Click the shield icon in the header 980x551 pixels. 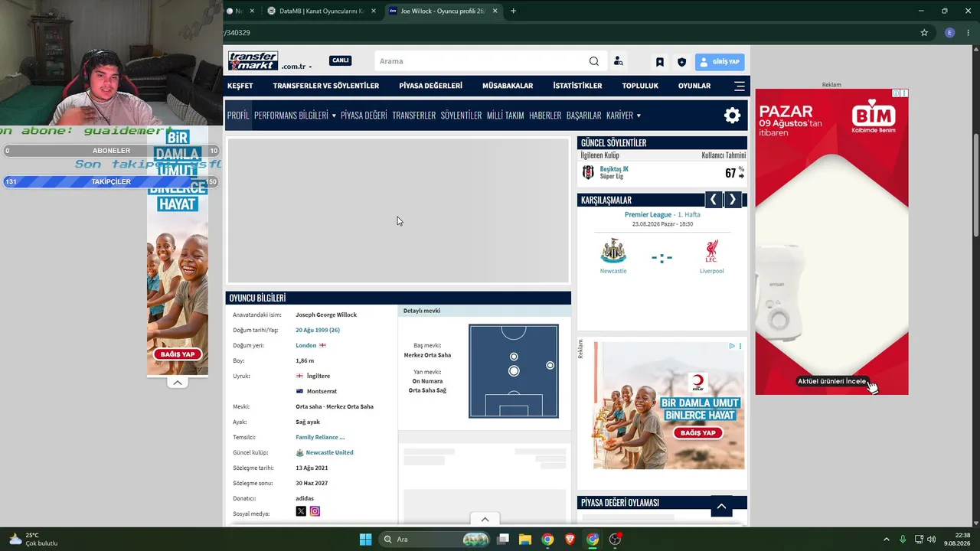[681, 62]
